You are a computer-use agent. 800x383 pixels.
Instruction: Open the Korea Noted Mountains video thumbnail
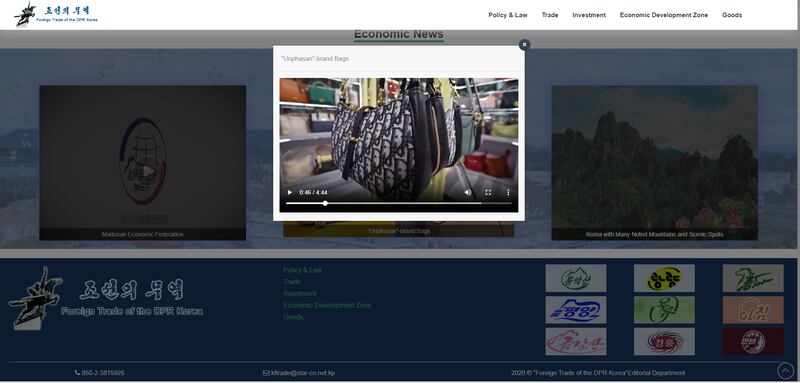click(655, 163)
